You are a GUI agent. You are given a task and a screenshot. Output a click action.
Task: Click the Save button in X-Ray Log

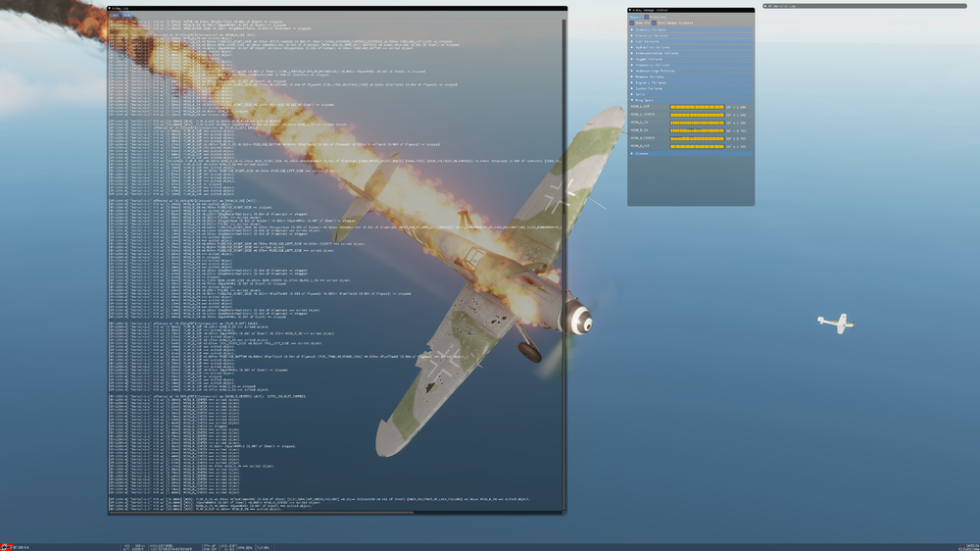(x=126, y=15)
